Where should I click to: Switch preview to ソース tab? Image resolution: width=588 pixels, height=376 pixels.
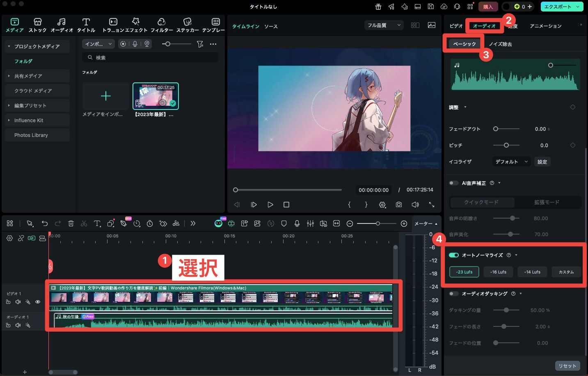[271, 26]
